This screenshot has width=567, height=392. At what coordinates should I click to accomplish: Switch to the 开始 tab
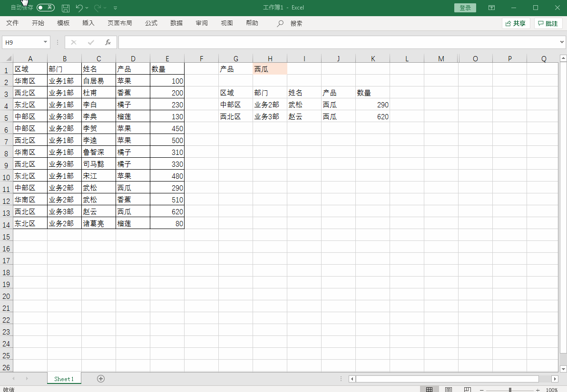(38, 23)
